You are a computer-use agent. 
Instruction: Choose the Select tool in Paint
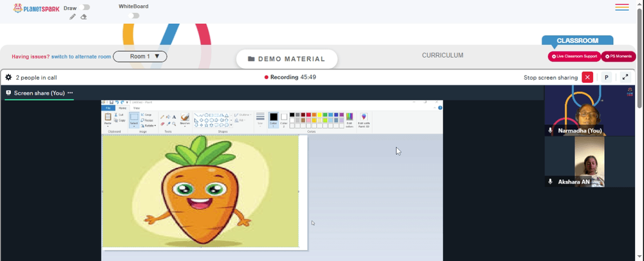(134, 120)
